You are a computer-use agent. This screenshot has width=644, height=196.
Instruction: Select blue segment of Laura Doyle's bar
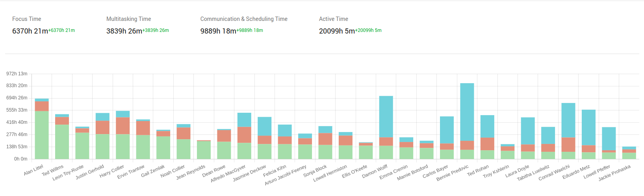[528, 131]
